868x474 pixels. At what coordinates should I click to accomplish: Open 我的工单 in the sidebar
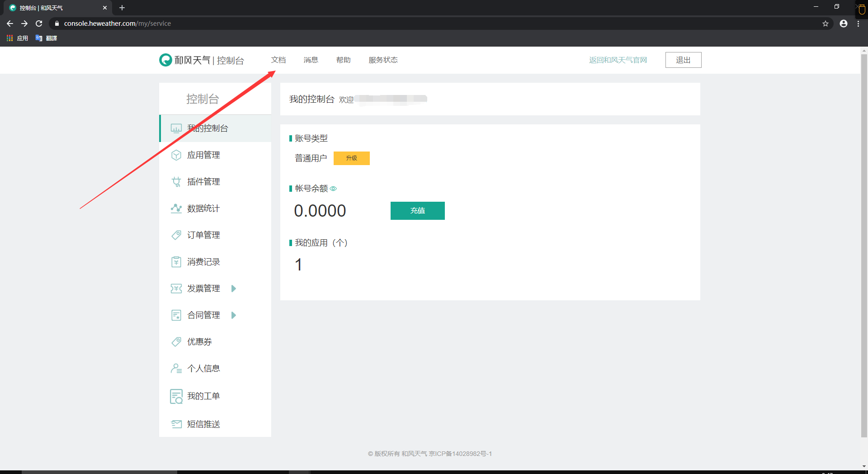(x=215, y=396)
